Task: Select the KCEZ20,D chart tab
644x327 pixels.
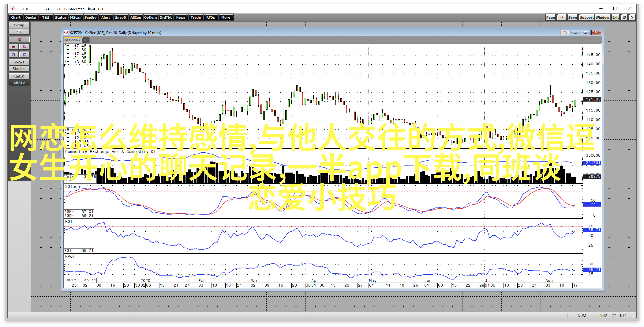Action: 73,40
